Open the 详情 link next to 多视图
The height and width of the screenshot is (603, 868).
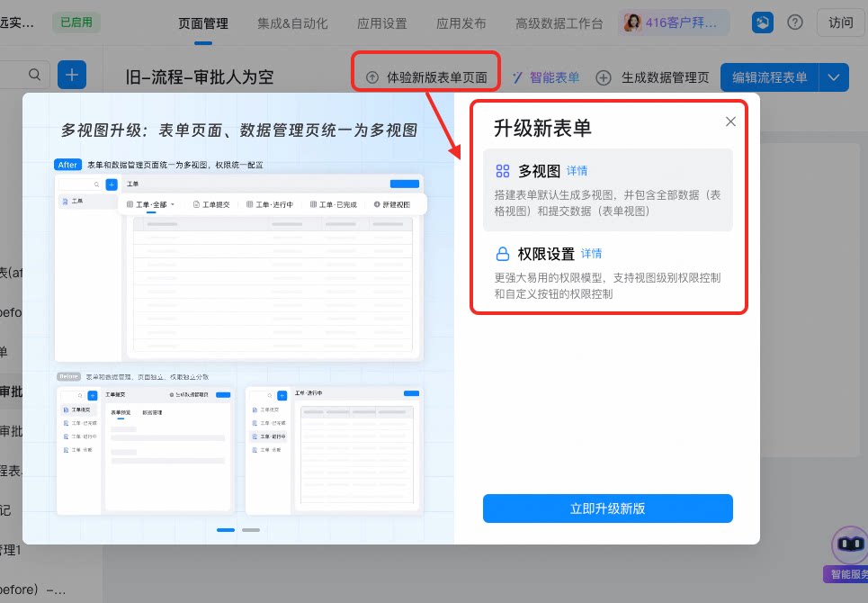[x=577, y=171]
